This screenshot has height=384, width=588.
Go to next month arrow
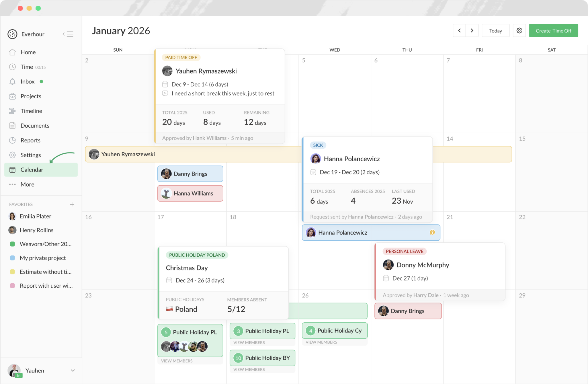(472, 31)
